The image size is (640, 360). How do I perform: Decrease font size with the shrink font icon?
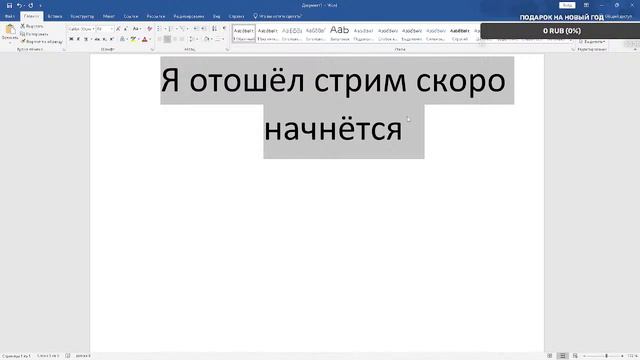(x=126, y=29)
